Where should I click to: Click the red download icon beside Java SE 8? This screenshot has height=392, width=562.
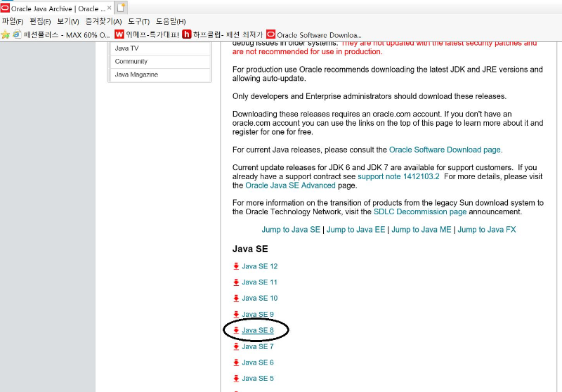[x=236, y=330]
